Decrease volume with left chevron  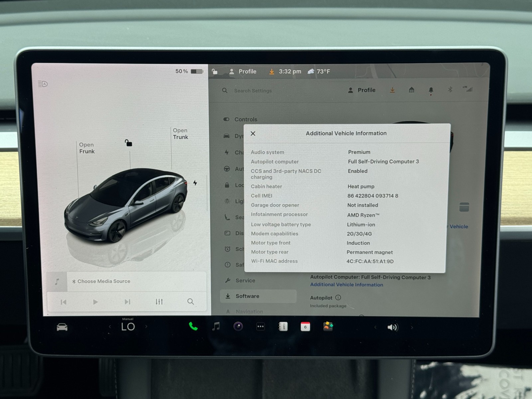coord(375,328)
